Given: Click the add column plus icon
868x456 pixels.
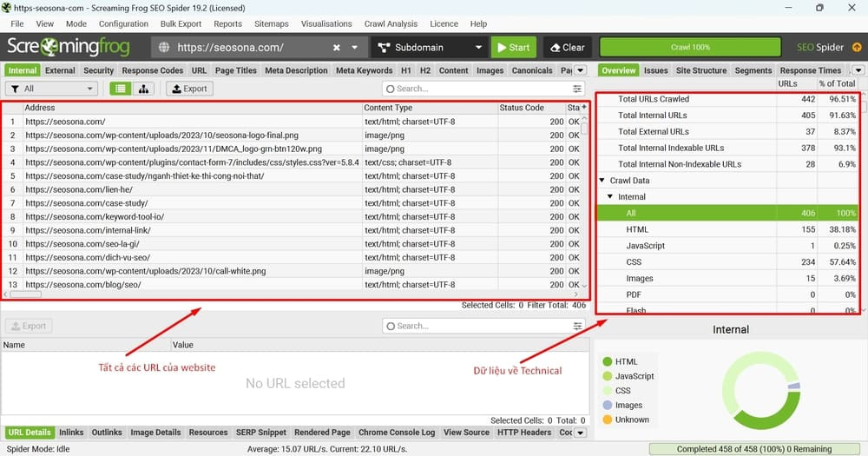Looking at the screenshot, I should [x=584, y=107].
